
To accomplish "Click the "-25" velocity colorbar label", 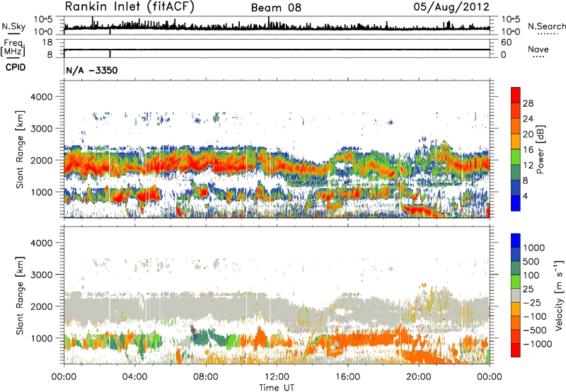I will coord(532,303).
